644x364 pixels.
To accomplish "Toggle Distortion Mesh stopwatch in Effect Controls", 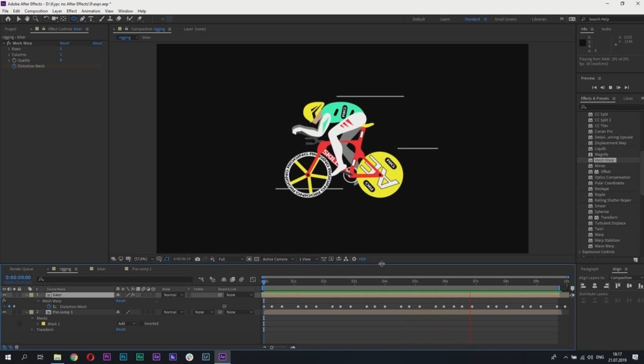I will pyautogui.click(x=14, y=66).
